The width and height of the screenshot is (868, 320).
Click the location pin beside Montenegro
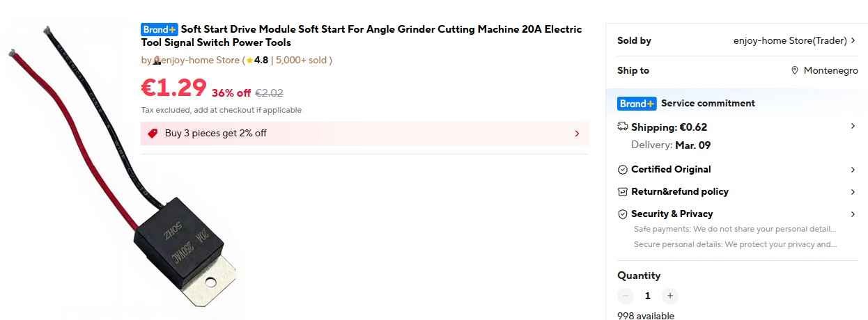tap(795, 70)
